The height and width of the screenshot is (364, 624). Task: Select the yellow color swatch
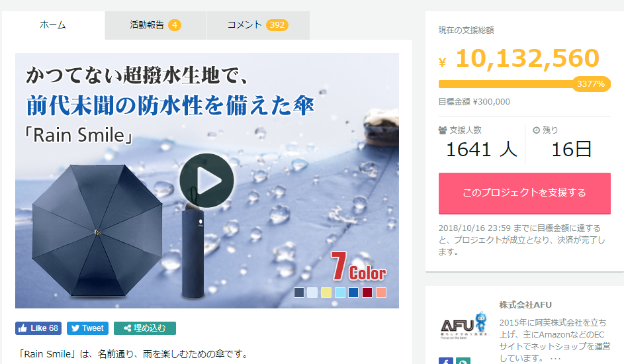click(326, 293)
